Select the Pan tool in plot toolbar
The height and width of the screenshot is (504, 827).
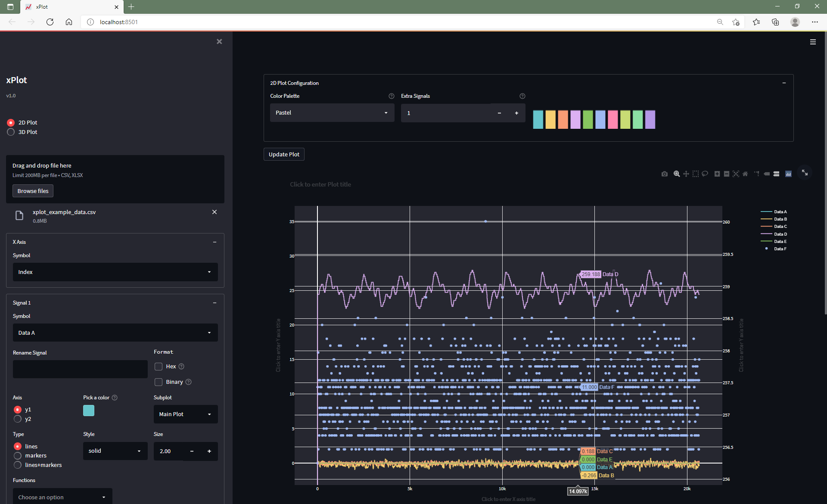pos(686,174)
